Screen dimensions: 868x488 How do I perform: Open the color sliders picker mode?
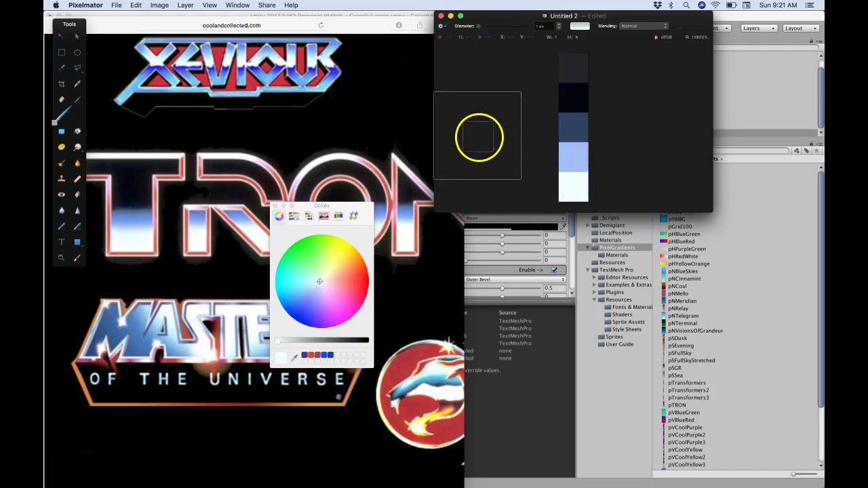(x=294, y=216)
